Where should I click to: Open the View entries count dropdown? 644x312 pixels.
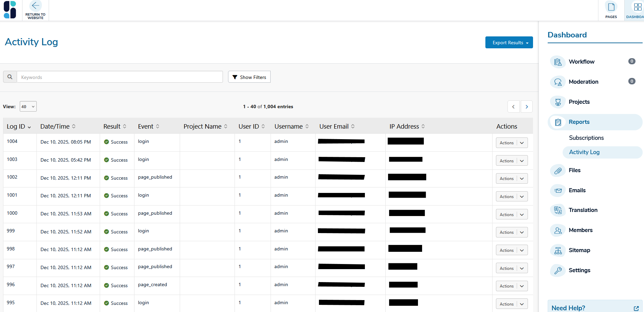[28, 106]
